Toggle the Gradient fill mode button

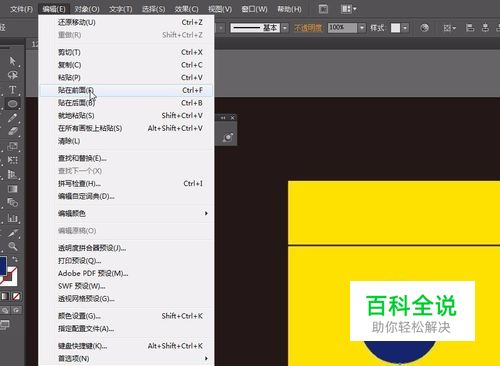[x=5, y=296]
